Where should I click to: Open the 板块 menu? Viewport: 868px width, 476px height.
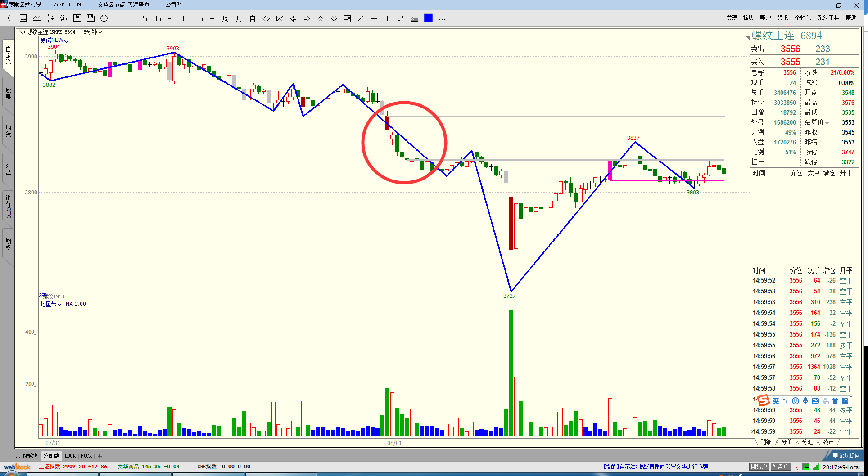(x=748, y=18)
